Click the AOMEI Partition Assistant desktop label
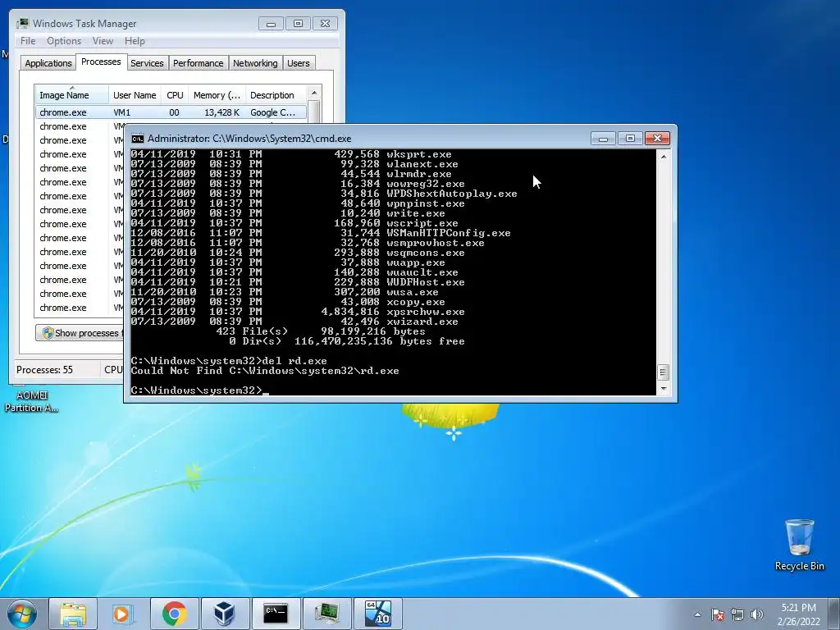 pyautogui.click(x=32, y=401)
